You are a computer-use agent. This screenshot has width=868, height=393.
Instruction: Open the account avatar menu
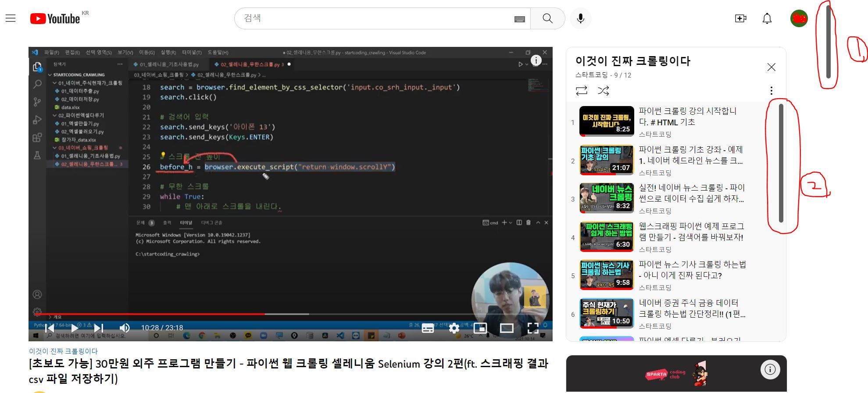799,18
